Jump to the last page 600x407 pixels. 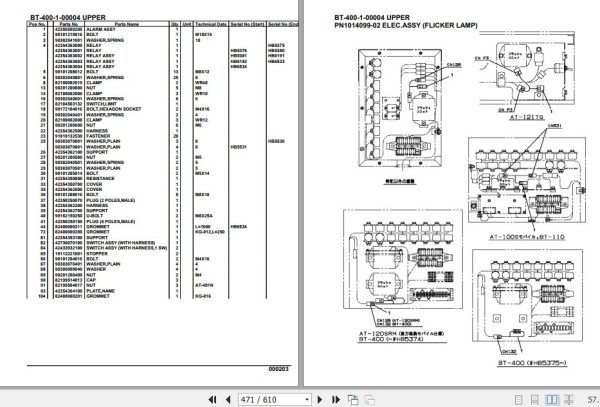(x=336, y=400)
